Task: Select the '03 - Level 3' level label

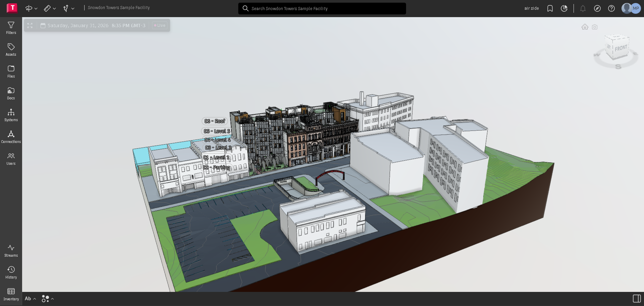Action: pyautogui.click(x=218, y=148)
